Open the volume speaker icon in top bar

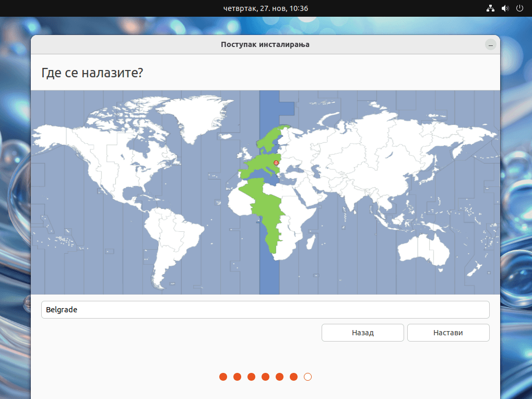[x=505, y=8]
